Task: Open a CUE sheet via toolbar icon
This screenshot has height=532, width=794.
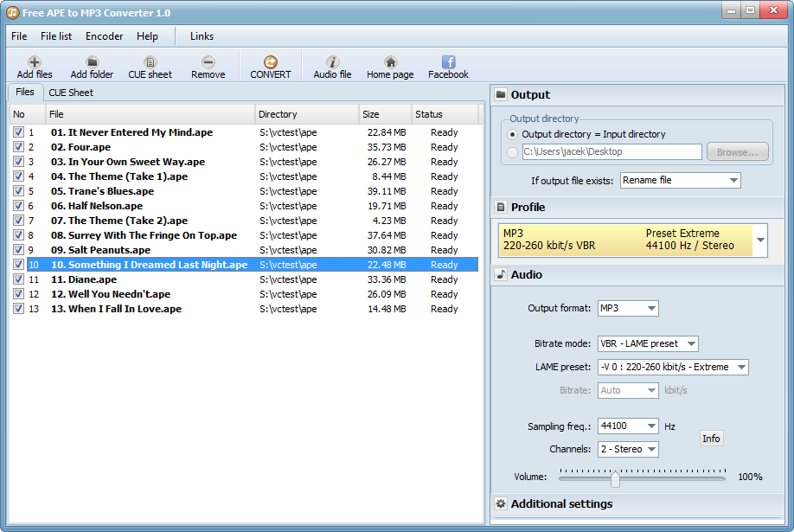Action: pyautogui.click(x=150, y=62)
